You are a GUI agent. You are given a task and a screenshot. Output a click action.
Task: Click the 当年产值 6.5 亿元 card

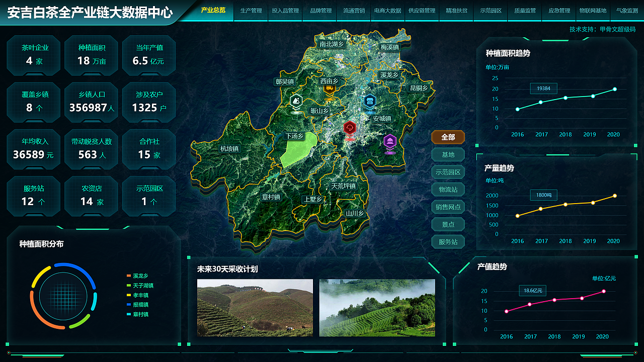point(149,55)
